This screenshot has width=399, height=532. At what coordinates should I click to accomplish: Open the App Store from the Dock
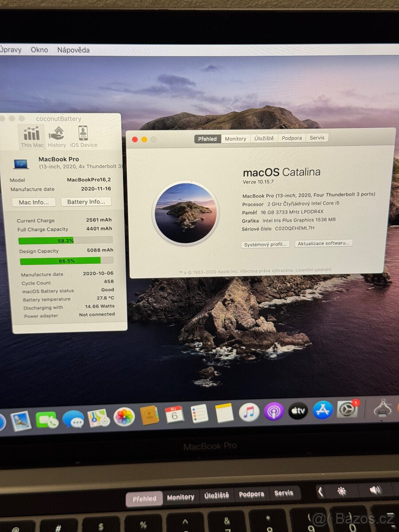[322, 411]
